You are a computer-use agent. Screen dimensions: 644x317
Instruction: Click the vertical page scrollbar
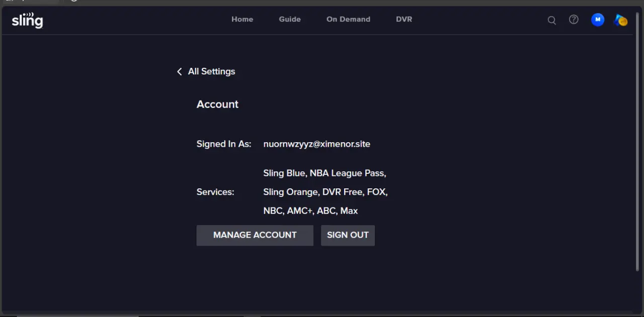[638, 143]
